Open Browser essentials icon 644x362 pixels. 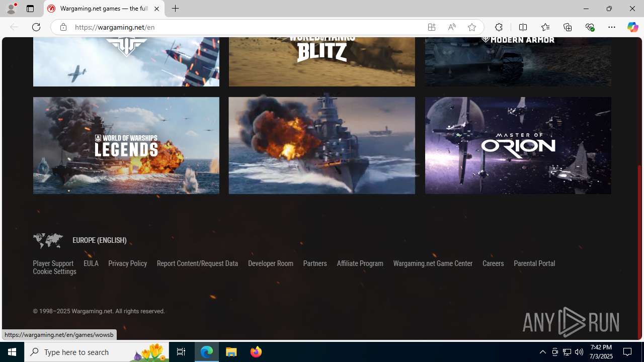point(590,27)
